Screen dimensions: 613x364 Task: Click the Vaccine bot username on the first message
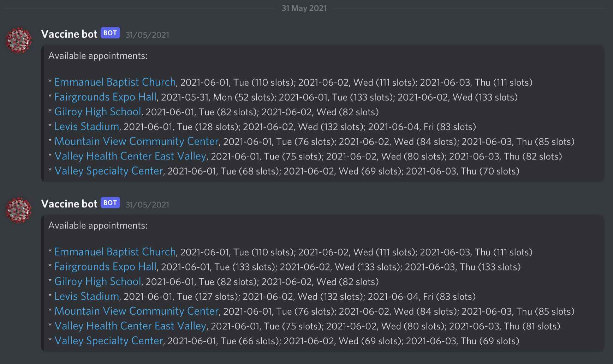pos(69,34)
